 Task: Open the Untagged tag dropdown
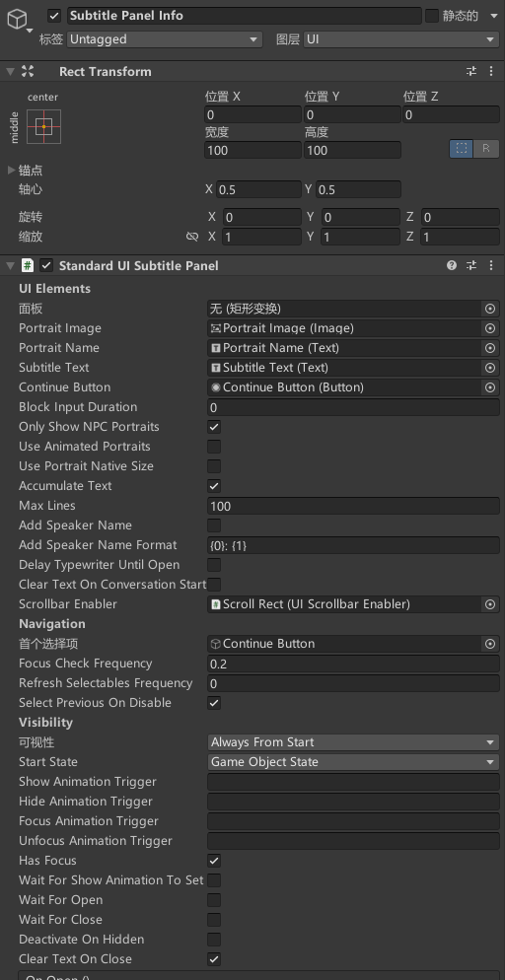tap(165, 39)
